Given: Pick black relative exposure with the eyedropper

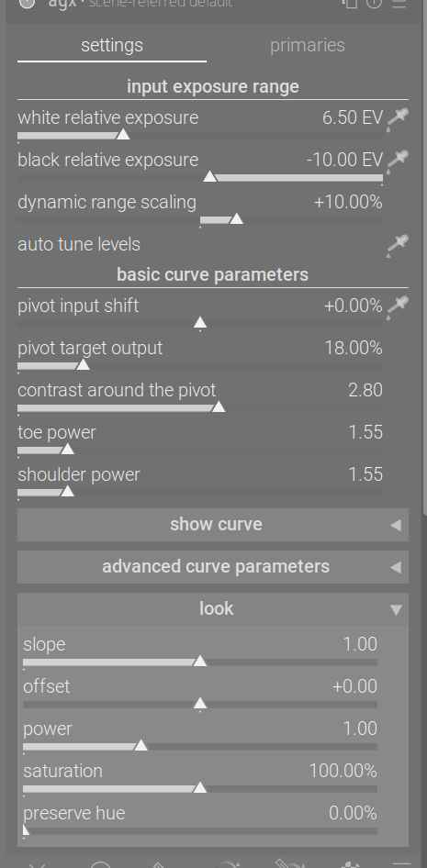Looking at the screenshot, I should coord(398,161).
